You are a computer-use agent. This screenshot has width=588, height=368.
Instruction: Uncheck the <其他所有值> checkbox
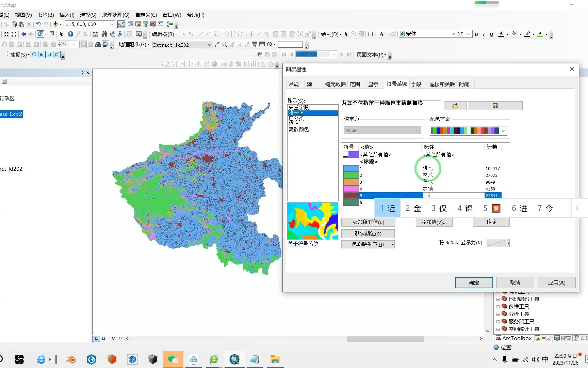coord(345,154)
